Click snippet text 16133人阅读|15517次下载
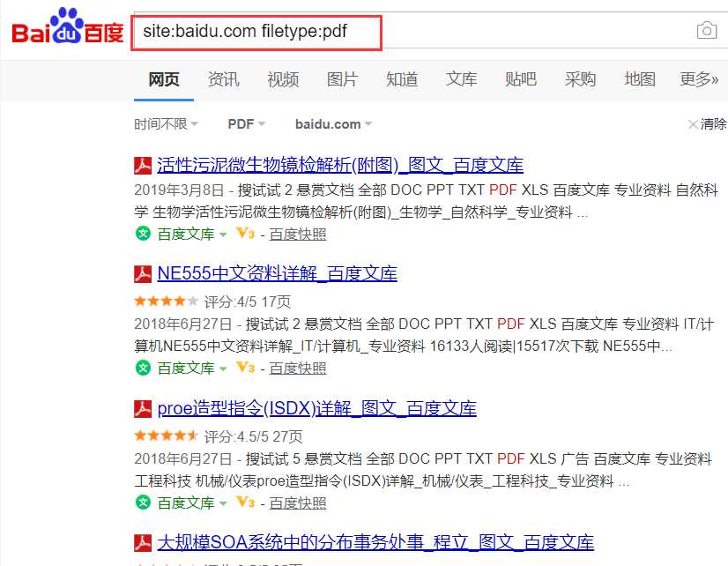This screenshot has height=566, width=728. click(x=514, y=346)
